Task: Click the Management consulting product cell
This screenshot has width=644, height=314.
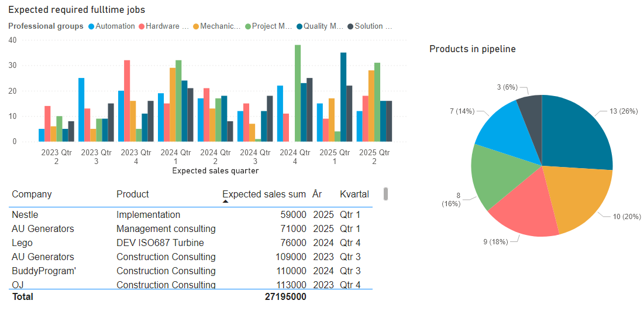Action: [166, 229]
